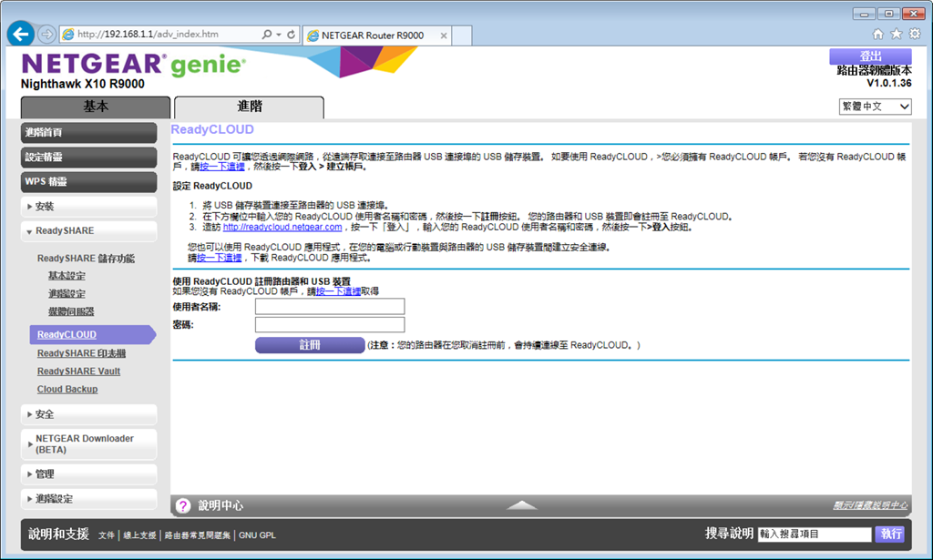933x560 pixels.
Task: Open GNU GPL footer link
Action: click(257, 535)
